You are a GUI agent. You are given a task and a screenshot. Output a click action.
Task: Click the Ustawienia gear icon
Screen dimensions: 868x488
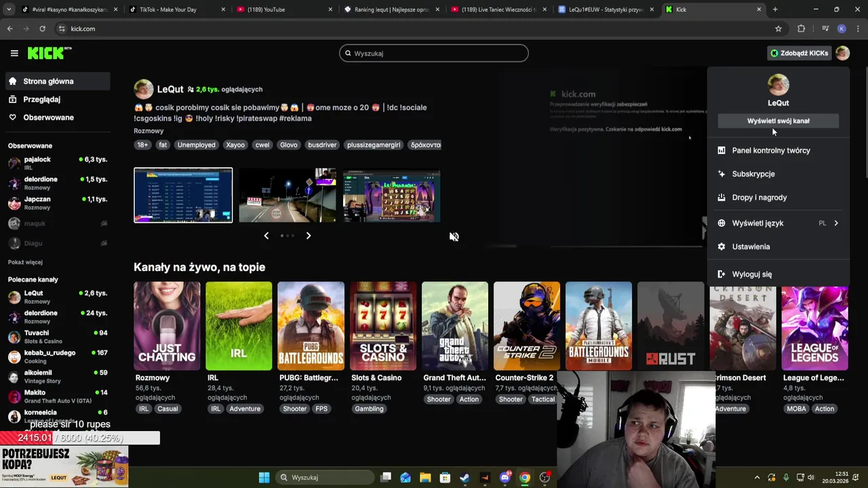[x=722, y=247]
